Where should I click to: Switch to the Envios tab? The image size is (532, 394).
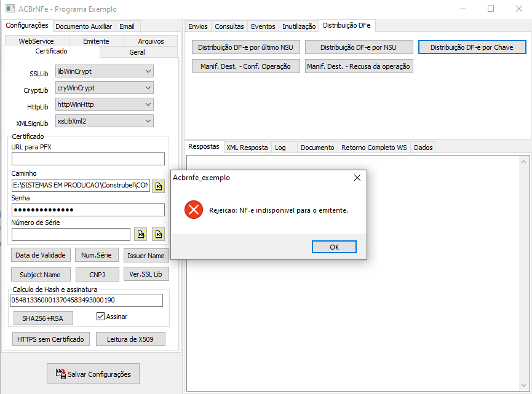tap(198, 26)
